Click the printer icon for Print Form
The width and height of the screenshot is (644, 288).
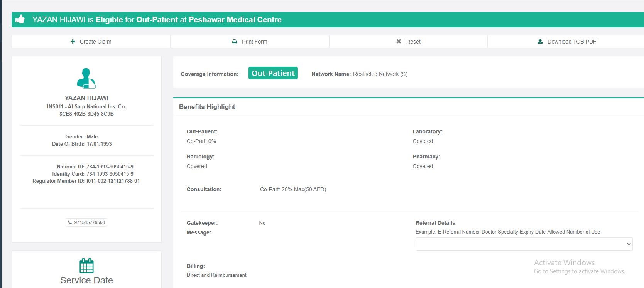pyautogui.click(x=234, y=42)
